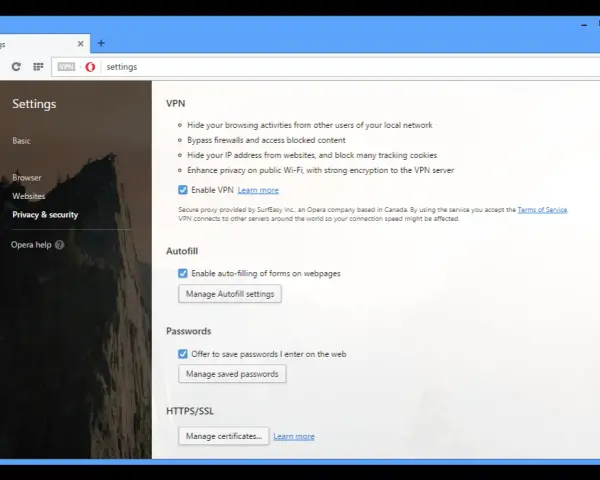Click Manage Autofill settings button

tap(230, 294)
